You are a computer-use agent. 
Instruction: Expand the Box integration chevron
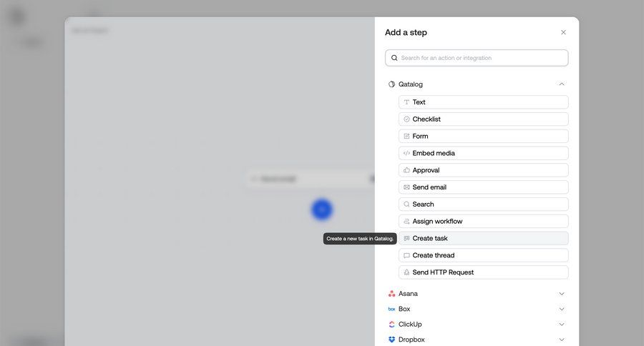(x=562, y=309)
